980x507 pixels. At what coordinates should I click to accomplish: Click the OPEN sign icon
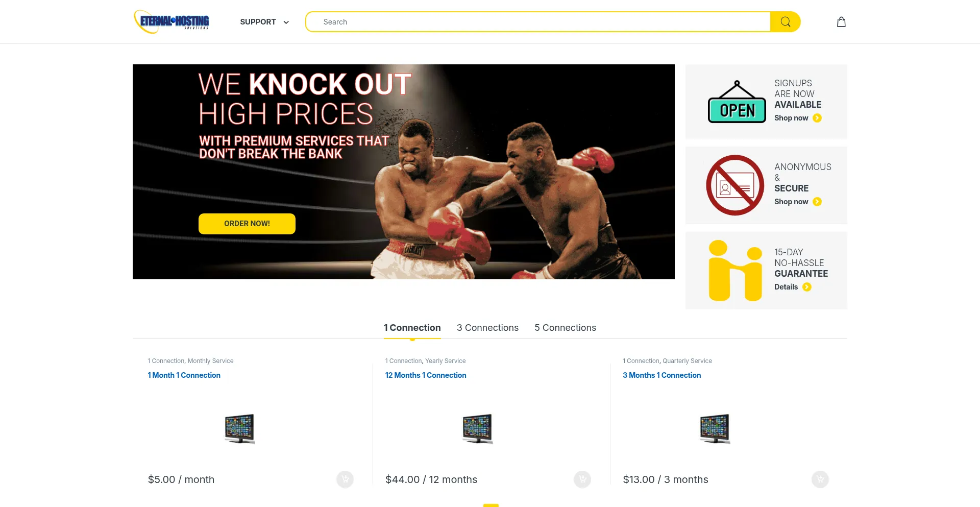pyautogui.click(x=737, y=102)
